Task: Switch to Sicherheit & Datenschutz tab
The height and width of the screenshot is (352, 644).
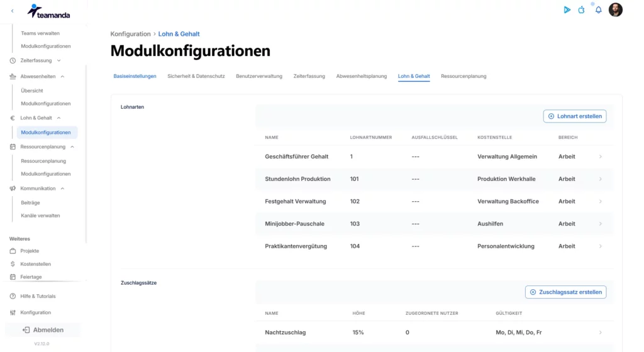Action: [196, 76]
